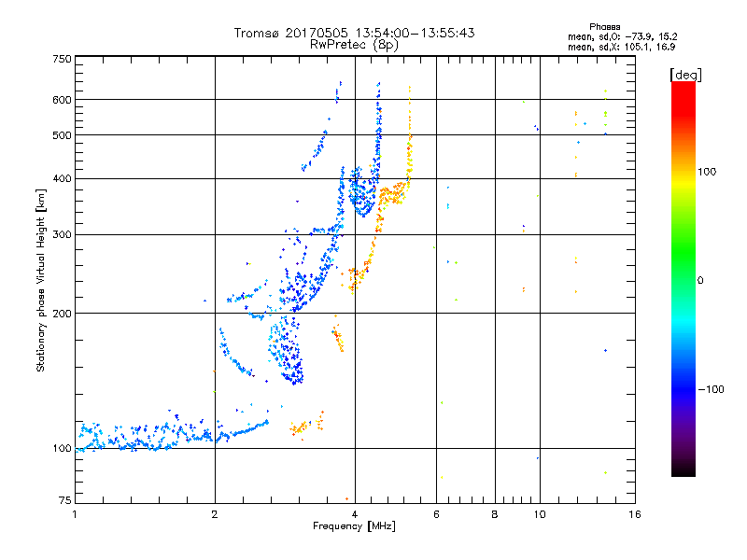
Task: Click the plot title 'Tromsø 20170505 13:54:00-13:55:43'
Action: 354,33
